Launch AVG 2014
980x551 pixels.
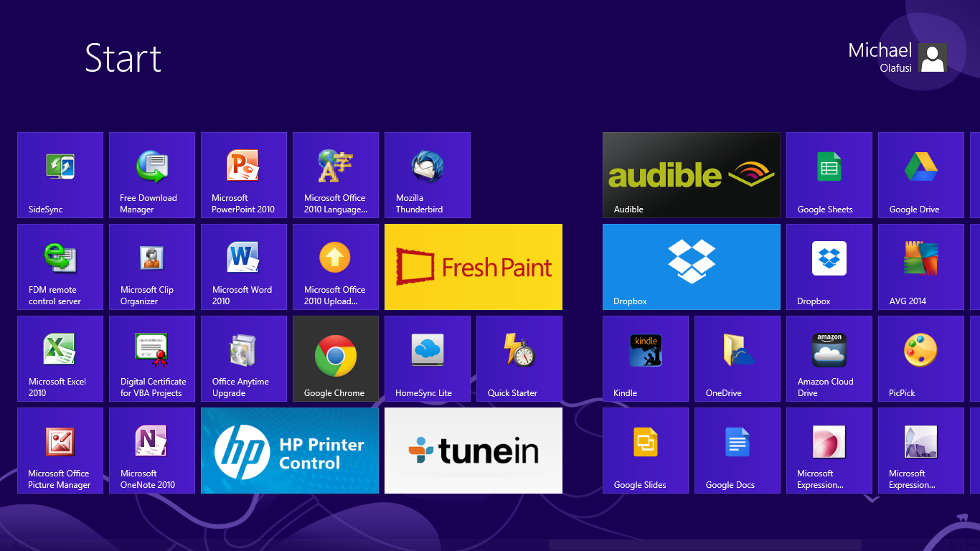(x=921, y=267)
